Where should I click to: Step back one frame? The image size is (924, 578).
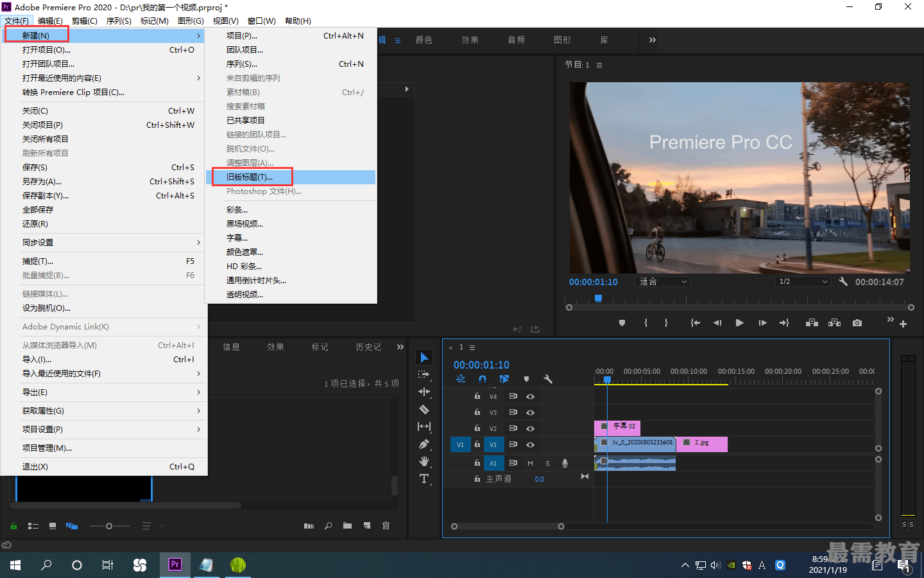click(717, 323)
